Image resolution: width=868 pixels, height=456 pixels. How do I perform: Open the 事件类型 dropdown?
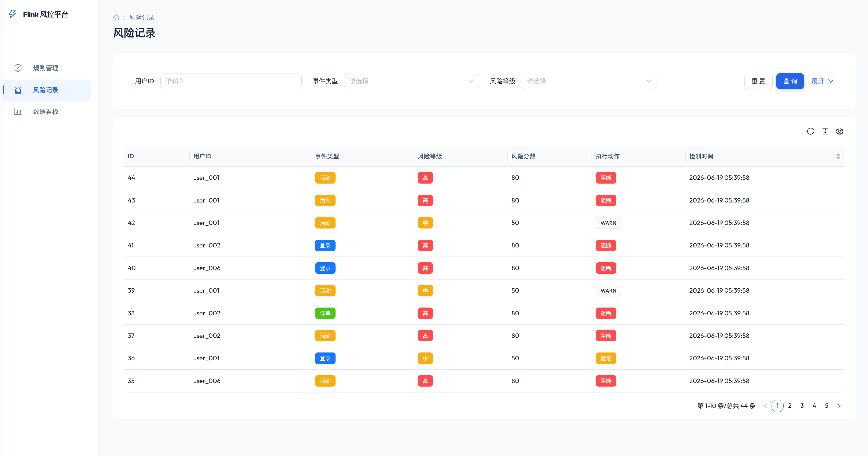click(411, 81)
